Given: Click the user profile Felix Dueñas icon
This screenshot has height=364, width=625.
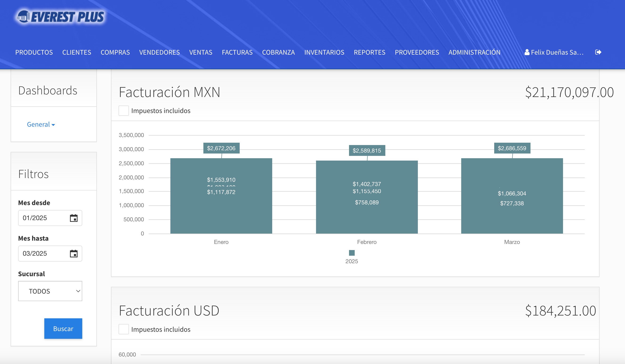Looking at the screenshot, I should click(x=527, y=52).
